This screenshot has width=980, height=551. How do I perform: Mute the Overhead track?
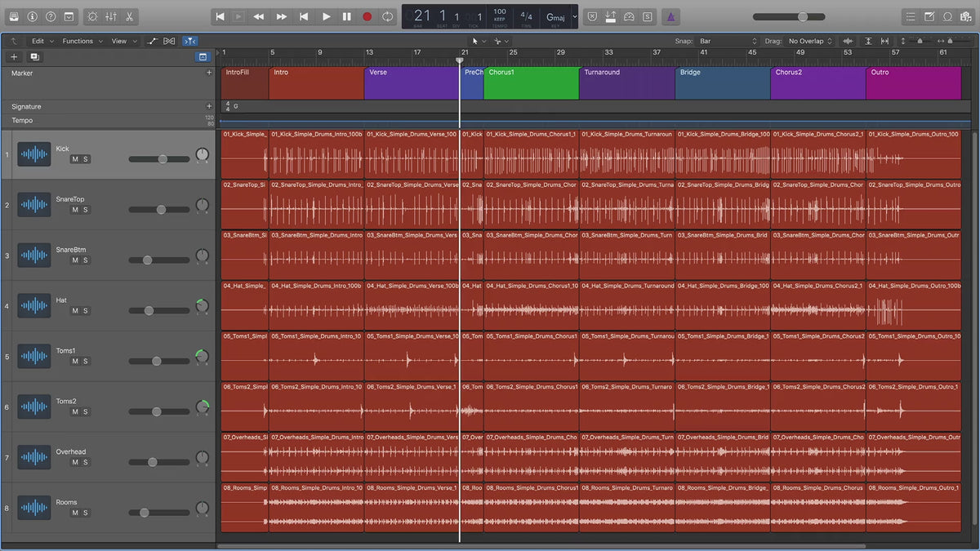75,462
